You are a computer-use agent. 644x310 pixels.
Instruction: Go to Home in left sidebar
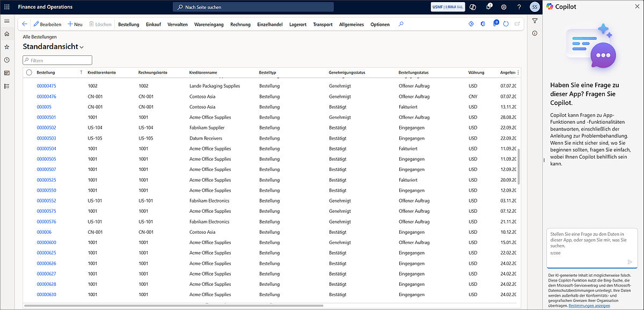6,34
